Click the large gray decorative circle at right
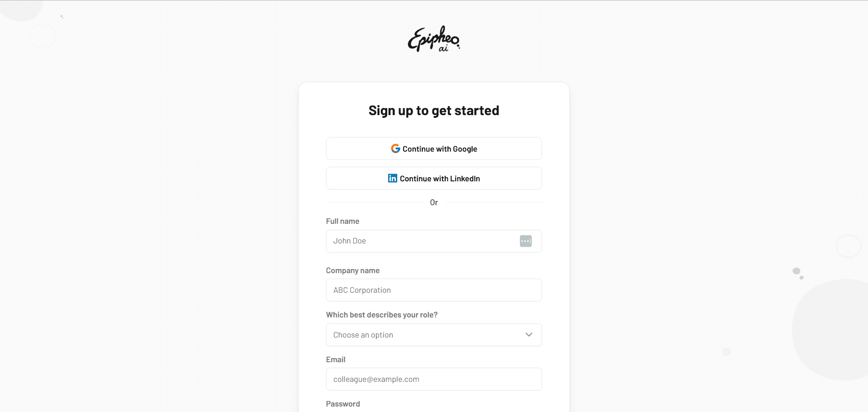This screenshot has height=412, width=868. coord(836,329)
